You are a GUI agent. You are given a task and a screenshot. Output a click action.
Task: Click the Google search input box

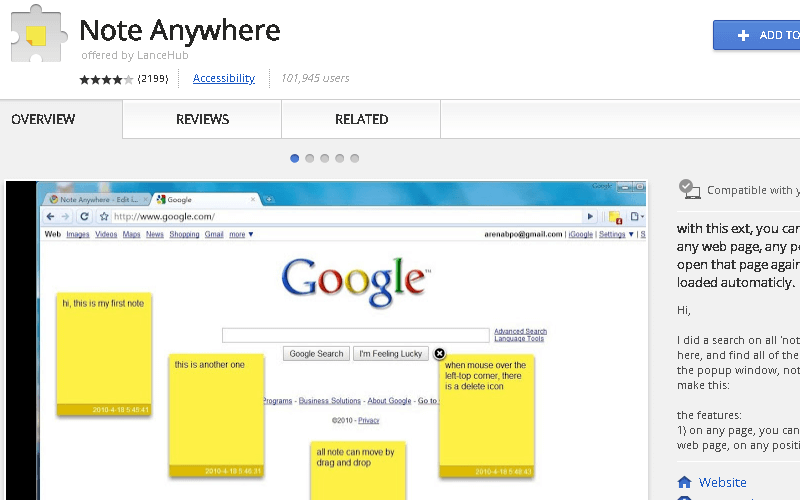coord(356,335)
